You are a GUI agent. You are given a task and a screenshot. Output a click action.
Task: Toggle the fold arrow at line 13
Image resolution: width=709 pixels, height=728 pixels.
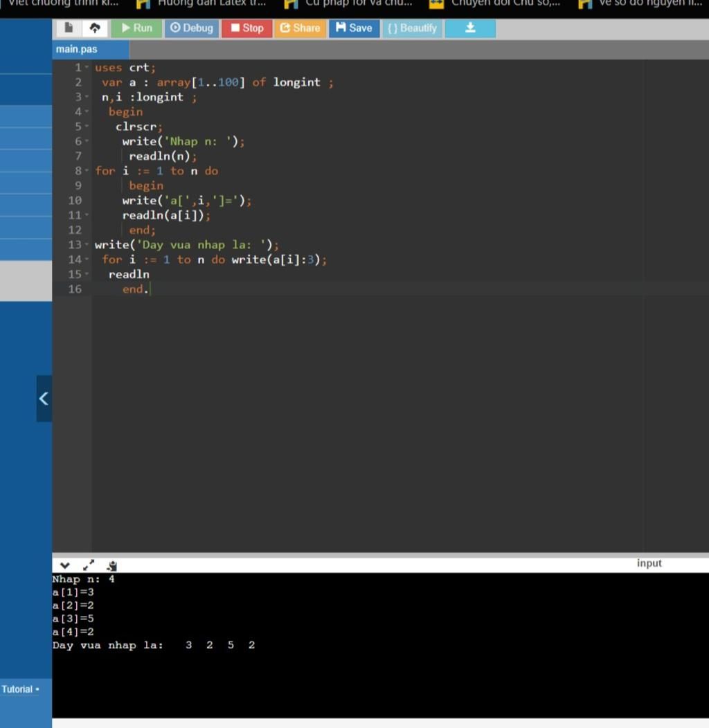click(x=87, y=244)
